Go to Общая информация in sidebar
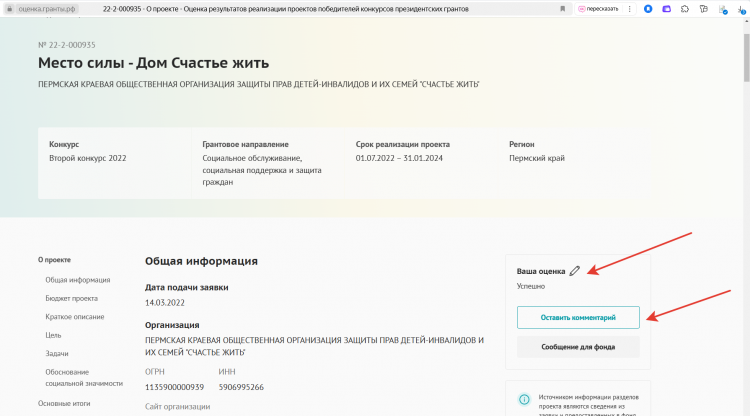Screen dimensions: 750x416 [77, 280]
